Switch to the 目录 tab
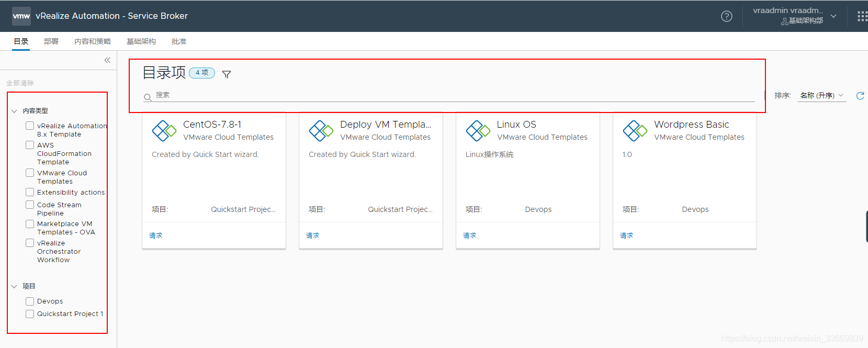The width and height of the screenshot is (868, 348). pos(21,41)
